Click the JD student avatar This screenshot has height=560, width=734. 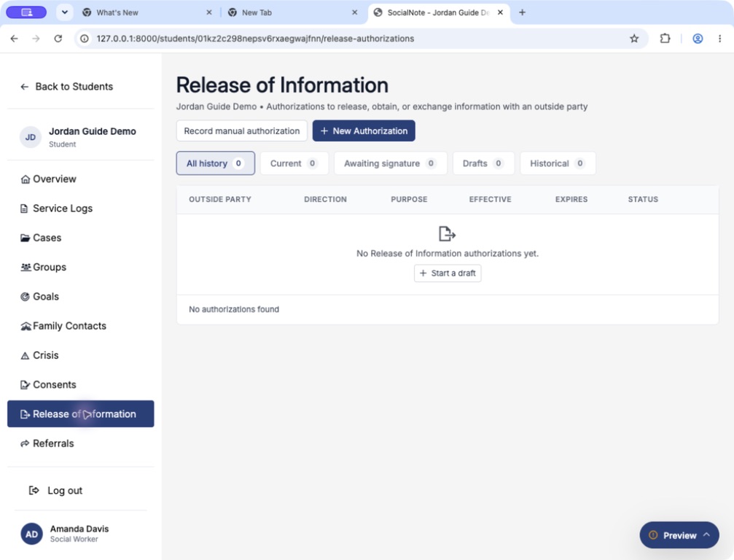click(31, 137)
